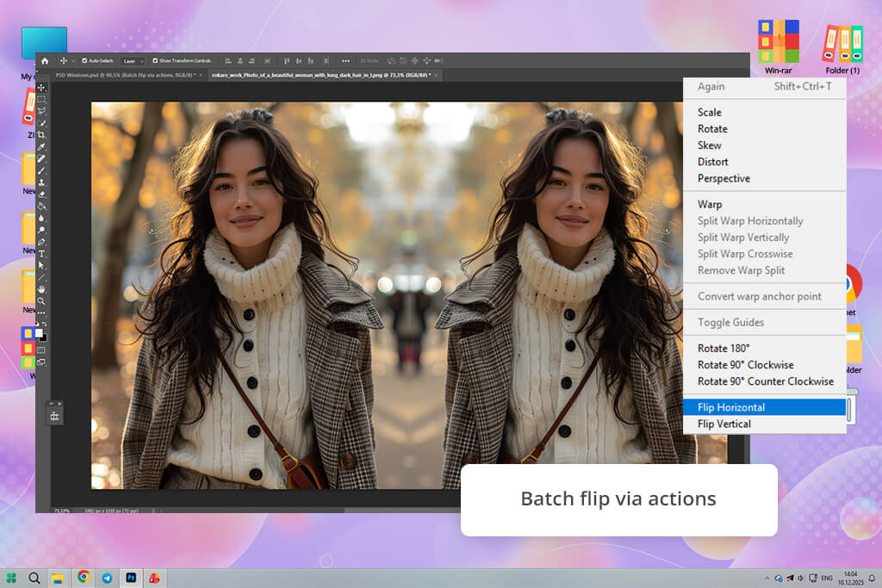Open the notifications bell icon
This screenshot has height=588, width=882.
(872, 578)
